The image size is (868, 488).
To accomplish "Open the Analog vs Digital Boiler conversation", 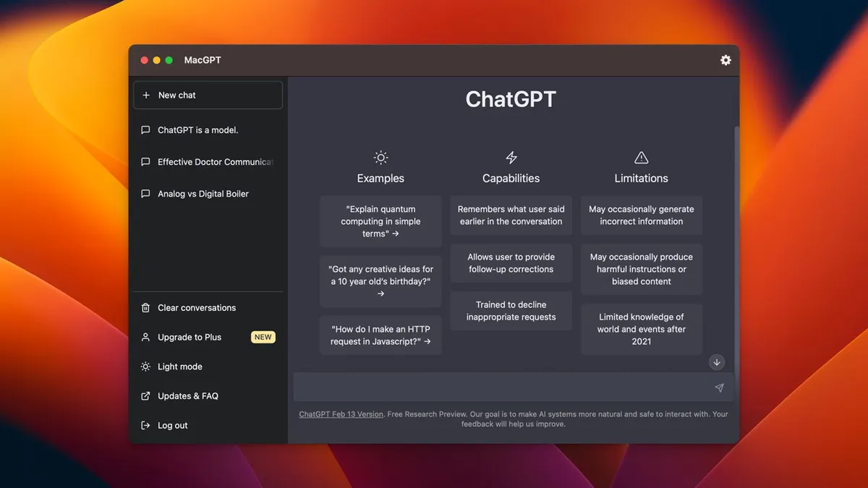I will click(x=208, y=194).
